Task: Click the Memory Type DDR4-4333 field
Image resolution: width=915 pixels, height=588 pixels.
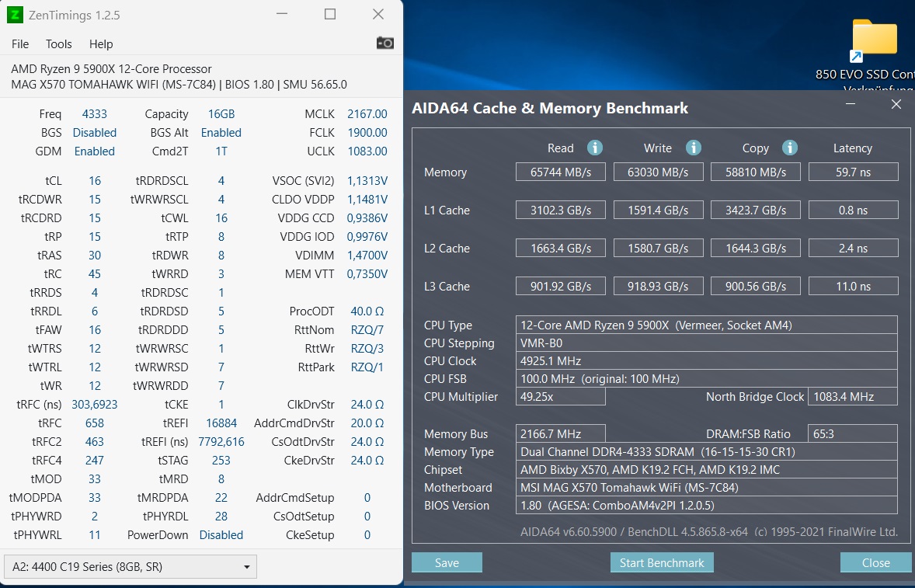Action: (x=707, y=451)
